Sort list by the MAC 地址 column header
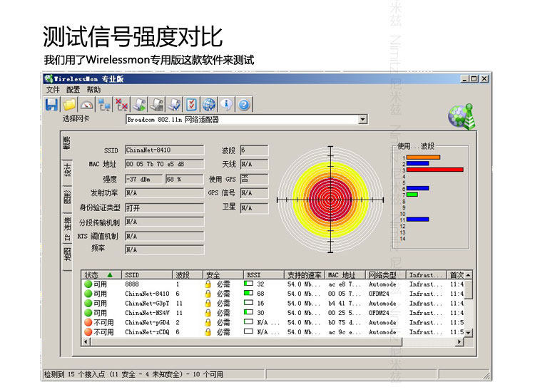This screenshot has width=535, height=392. tap(345, 274)
